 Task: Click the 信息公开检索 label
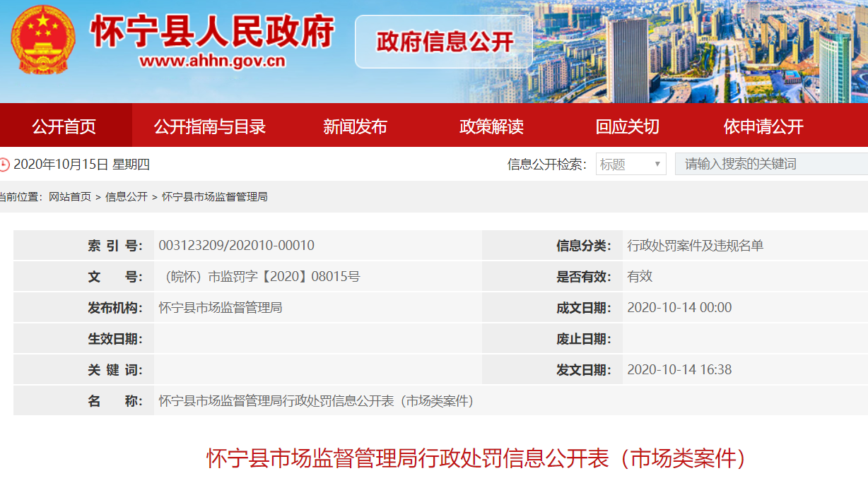coord(547,165)
